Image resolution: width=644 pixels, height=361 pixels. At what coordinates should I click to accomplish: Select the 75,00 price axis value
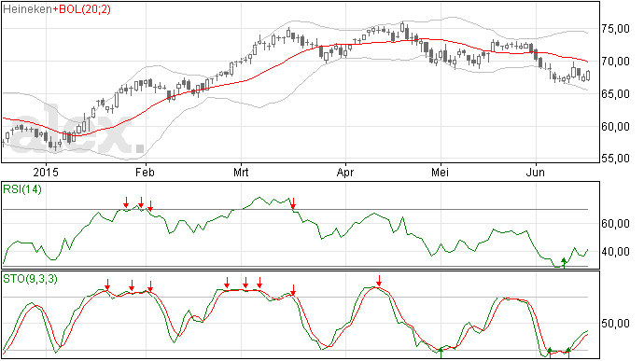[x=615, y=29]
